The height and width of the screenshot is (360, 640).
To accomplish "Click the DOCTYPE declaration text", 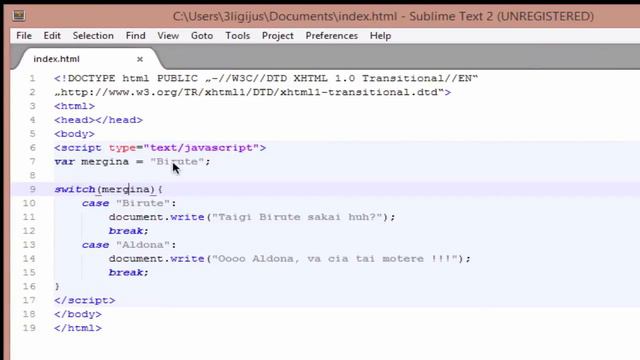I will (266, 78).
